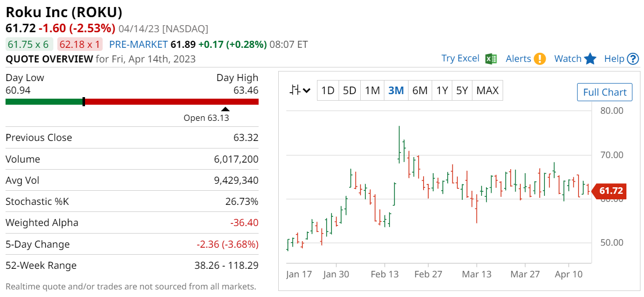Switch chart to 5Y range

462,91
